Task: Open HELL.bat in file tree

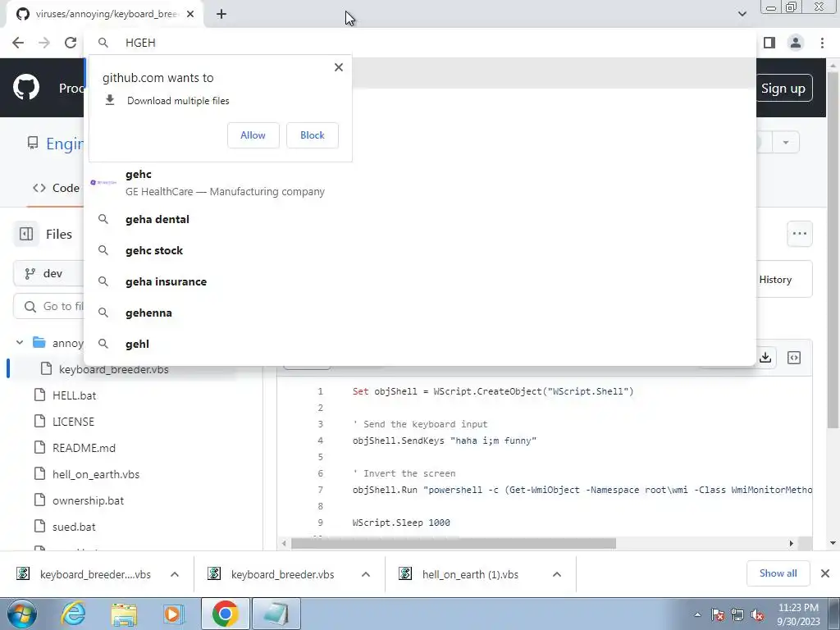Action: tap(74, 395)
